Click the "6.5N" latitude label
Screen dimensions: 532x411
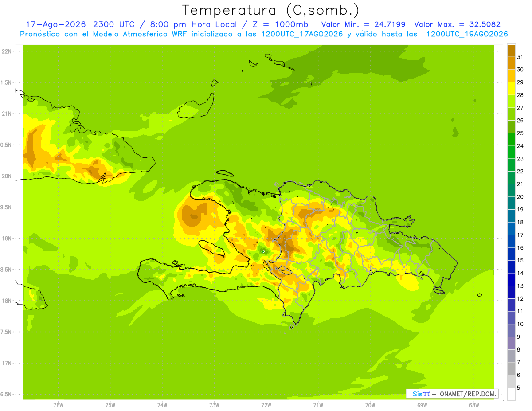pos(6,394)
